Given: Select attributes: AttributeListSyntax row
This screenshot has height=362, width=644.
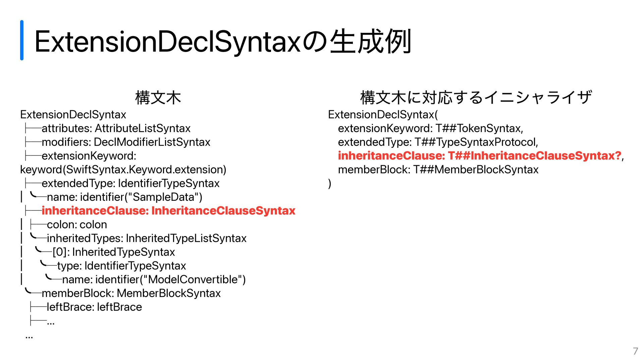Looking at the screenshot, I should pos(116,128).
